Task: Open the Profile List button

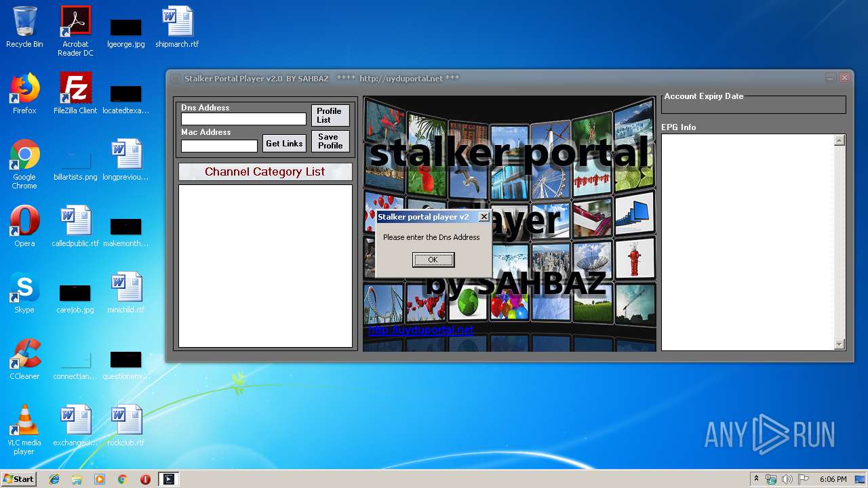Action: tap(330, 115)
